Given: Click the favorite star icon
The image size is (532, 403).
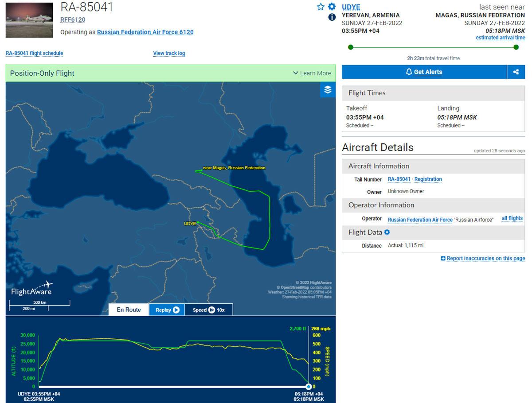Looking at the screenshot, I should (321, 7).
